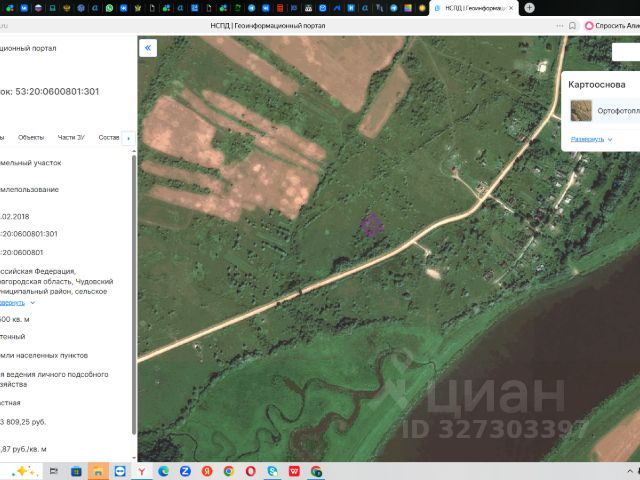The image size is (640, 480).
Task: Open Skype from the taskbar
Action: (272, 471)
